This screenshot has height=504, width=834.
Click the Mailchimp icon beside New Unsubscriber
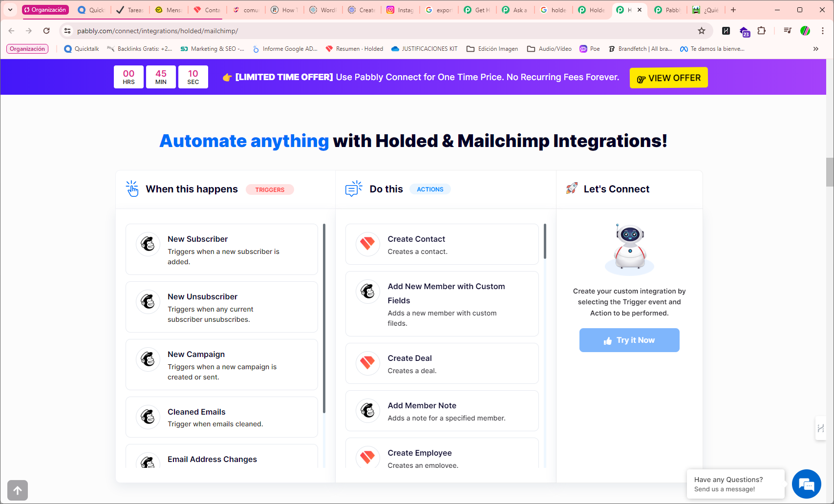148,301
